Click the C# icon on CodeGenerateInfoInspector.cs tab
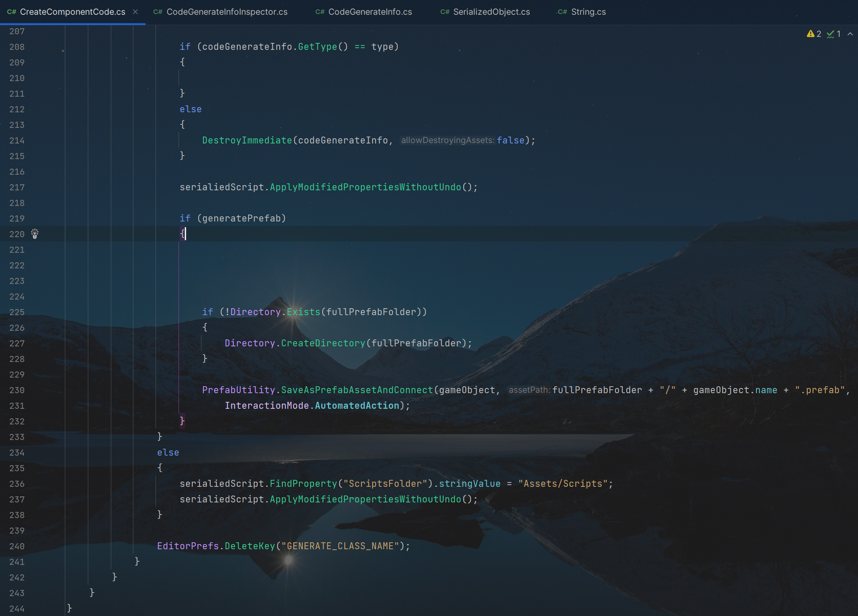Image resolution: width=858 pixels, height=616 pixels. [158, 12]
